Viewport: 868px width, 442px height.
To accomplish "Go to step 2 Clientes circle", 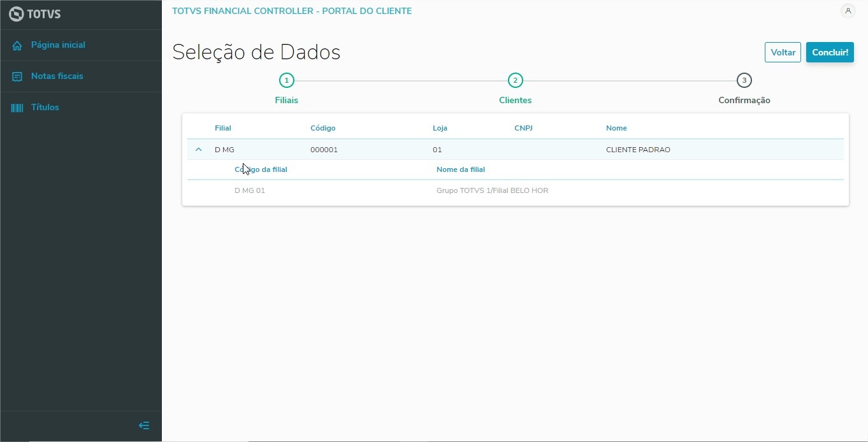I will (x=516, y=80).
